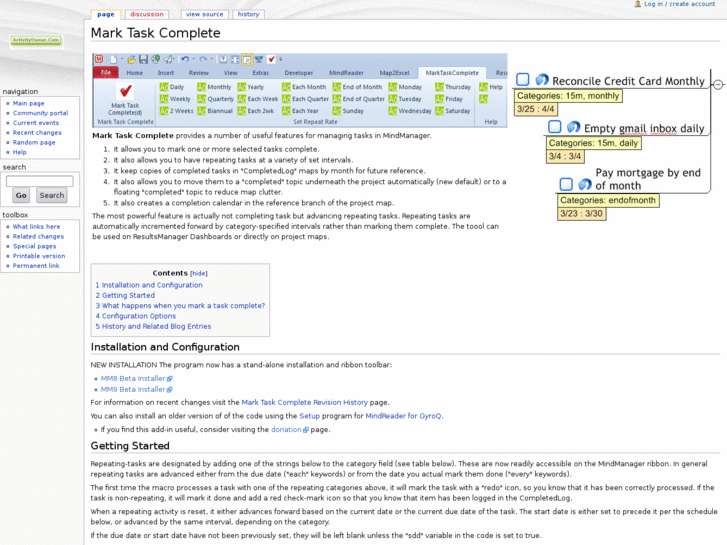727x545 pixels.
Task: Open the What links here toolbox link
Action: pos(36,227)
